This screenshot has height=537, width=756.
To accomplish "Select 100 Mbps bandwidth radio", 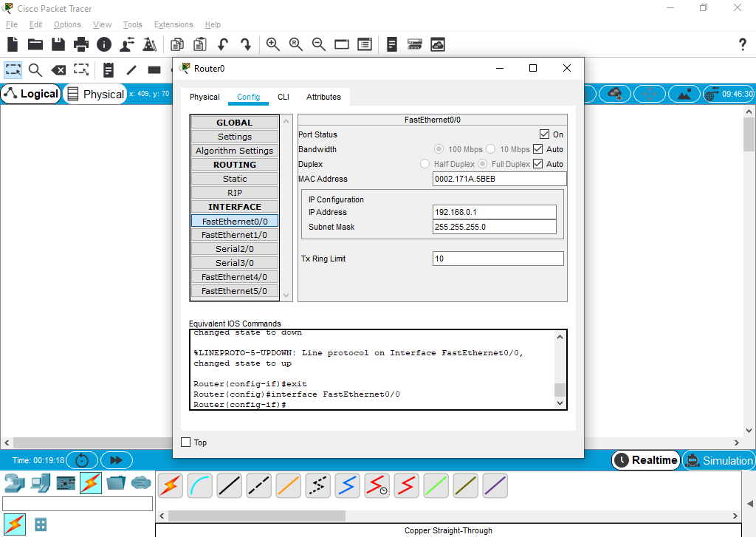I will coord(439,149).
